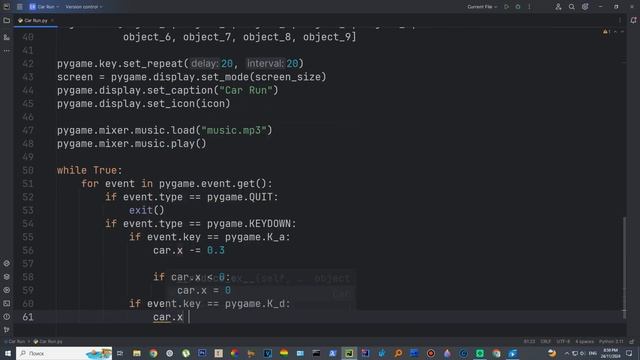Open the Notifications bell in right sidebar

(633, 20)
